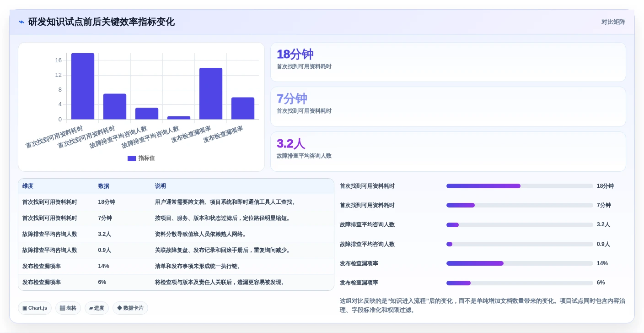
Task: Click the last chart bar near 6
Action: (x=243, y=109)
